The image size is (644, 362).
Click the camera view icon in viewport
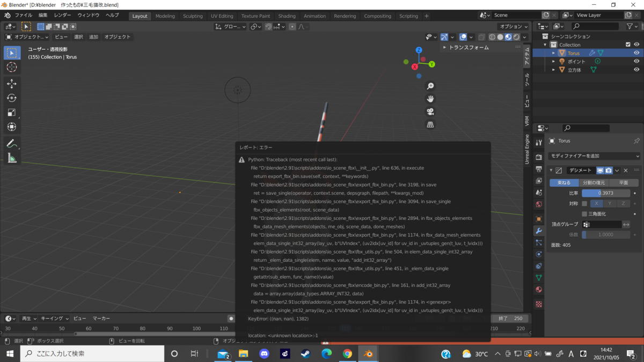coord(430,112)
